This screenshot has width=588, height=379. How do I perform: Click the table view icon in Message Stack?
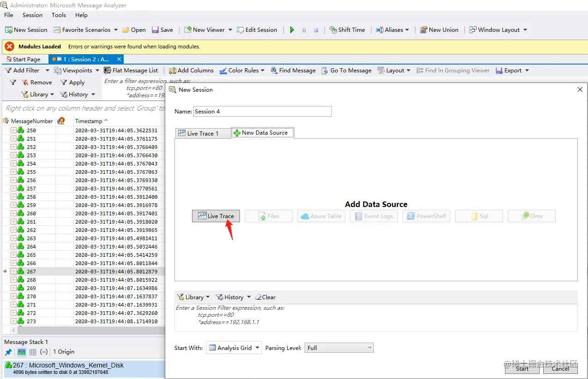coord(33,352)
